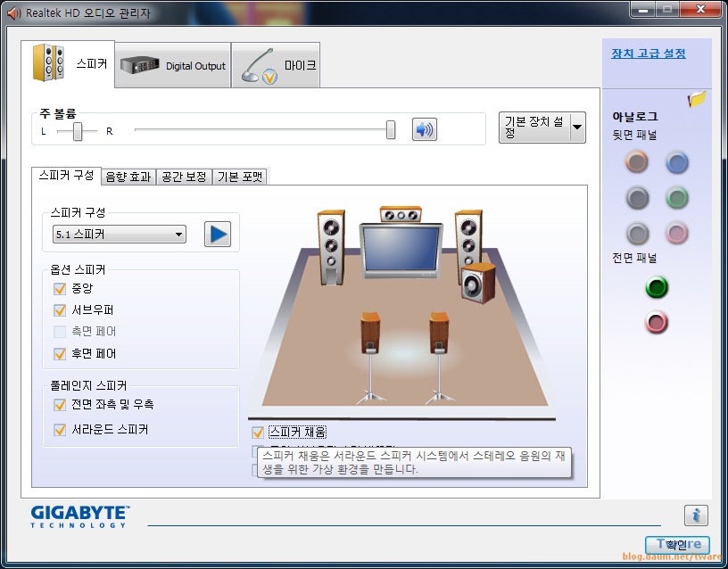Click the green rear panel jack
728x569 pixels.
[x=677, y=198]
